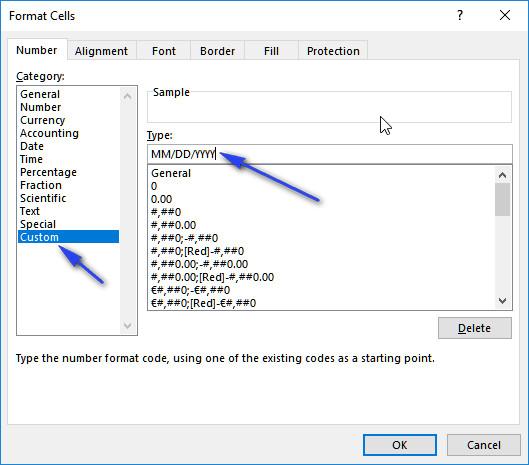Switch to the Number tab
529x465 pixels.
(37, 50)
